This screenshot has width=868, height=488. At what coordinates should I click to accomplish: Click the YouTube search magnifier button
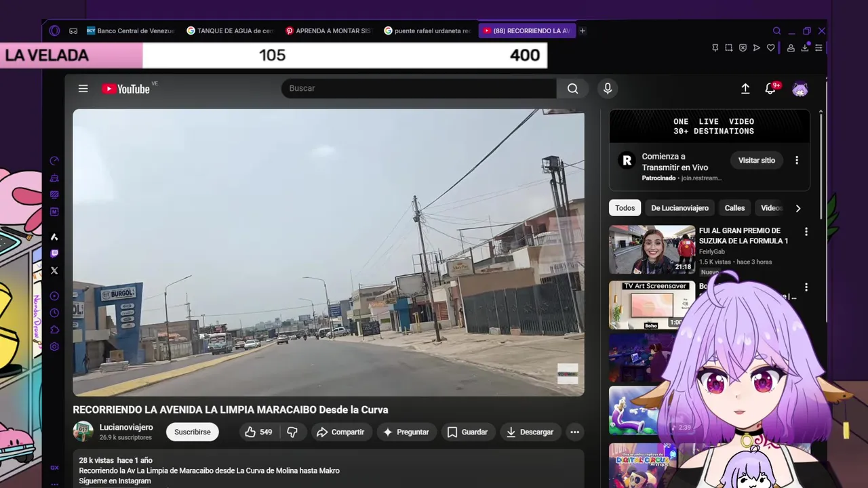click(573, 88)
